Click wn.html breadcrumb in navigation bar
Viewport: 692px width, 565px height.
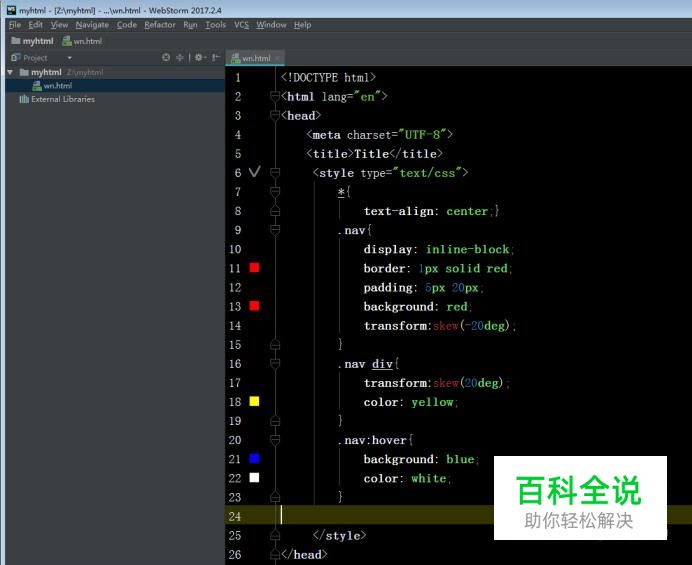(82, 41)
